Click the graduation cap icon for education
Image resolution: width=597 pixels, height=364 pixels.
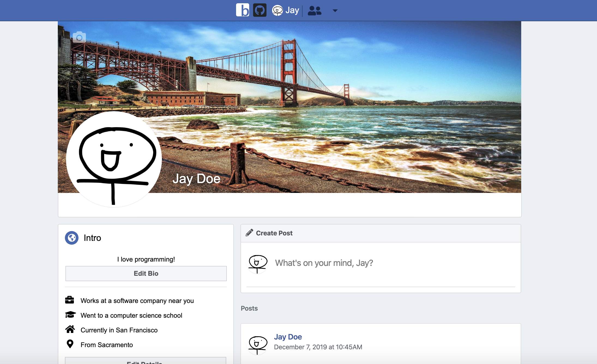coord(70,315)
